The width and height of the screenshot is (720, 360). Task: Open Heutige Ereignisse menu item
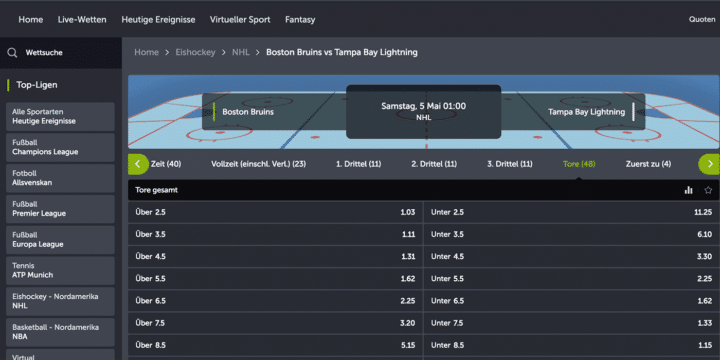tap(158, 20)
